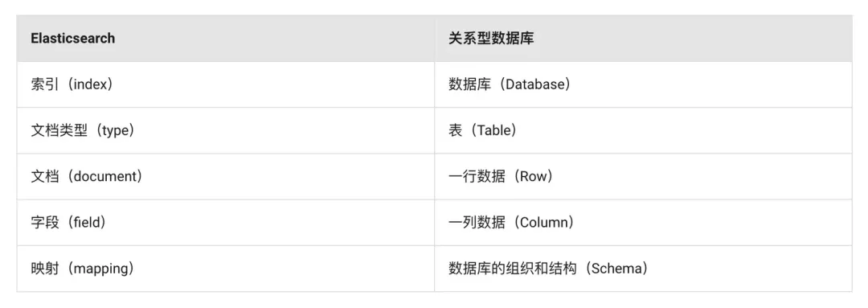Select the 索引 (index) cell
This screenshot has width=868, height=308.
[225, 84]
